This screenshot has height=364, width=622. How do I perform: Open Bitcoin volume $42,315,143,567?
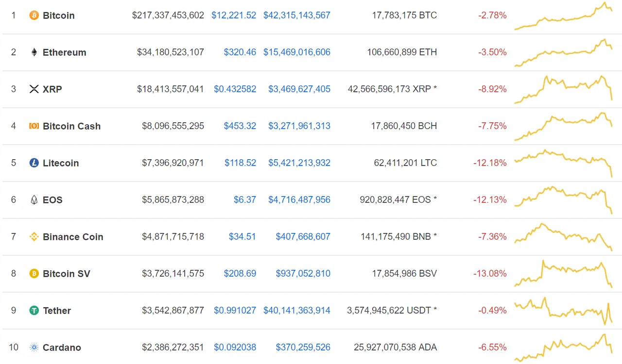pos(297,16)
